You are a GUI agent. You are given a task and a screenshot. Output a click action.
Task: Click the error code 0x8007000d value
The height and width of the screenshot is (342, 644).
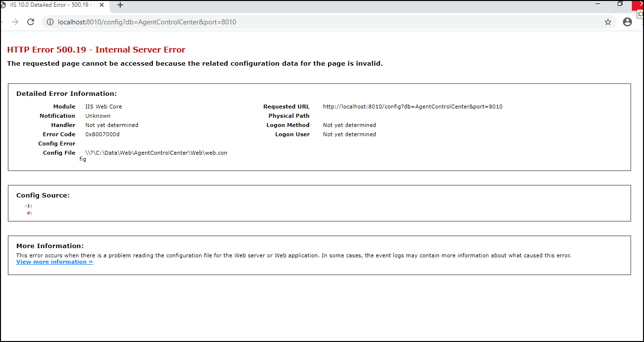pyautogui.click(x=102, y=134)
